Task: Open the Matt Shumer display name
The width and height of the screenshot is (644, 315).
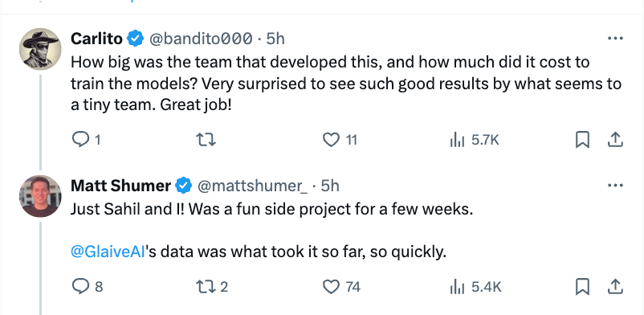Action: point(120,186)
